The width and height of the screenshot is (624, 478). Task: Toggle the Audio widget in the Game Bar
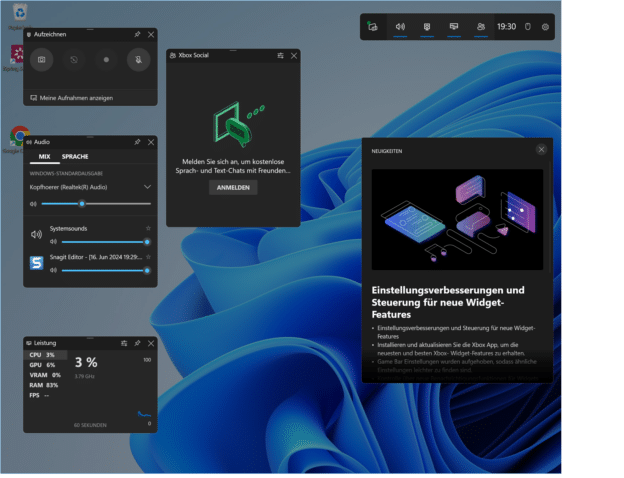pyautogui.click(x=400, y=27)
